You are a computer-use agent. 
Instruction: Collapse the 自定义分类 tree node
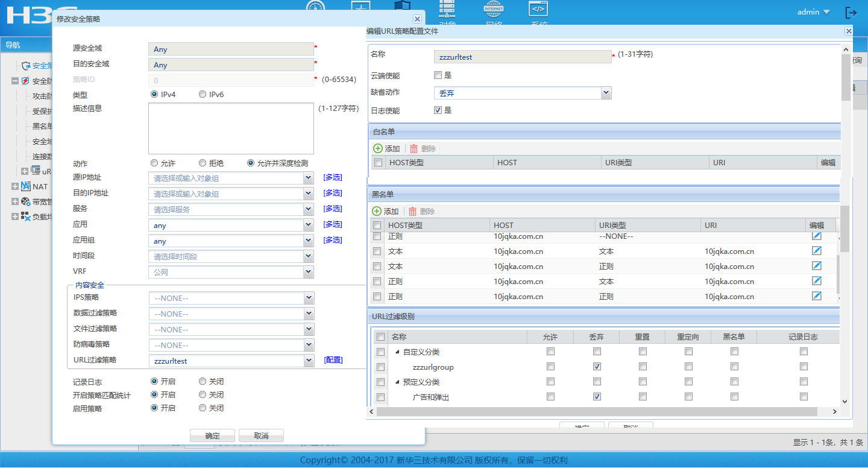pos(397,352)
